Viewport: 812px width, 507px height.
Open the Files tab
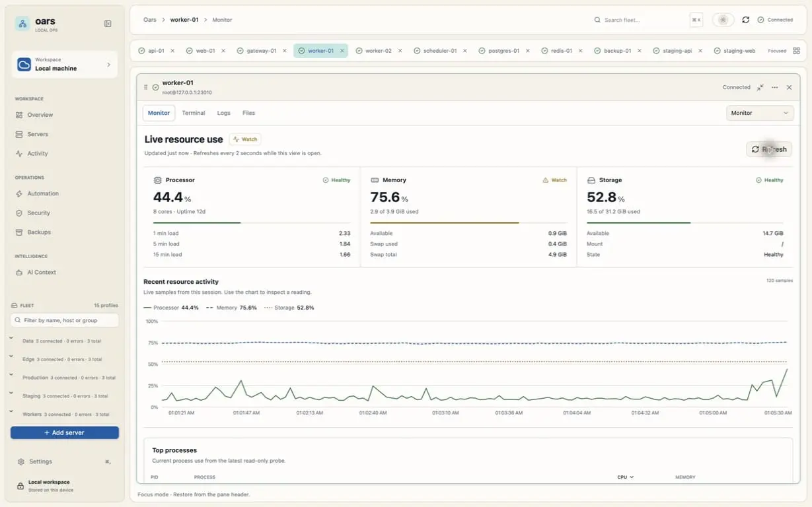[x=248, y=113]
